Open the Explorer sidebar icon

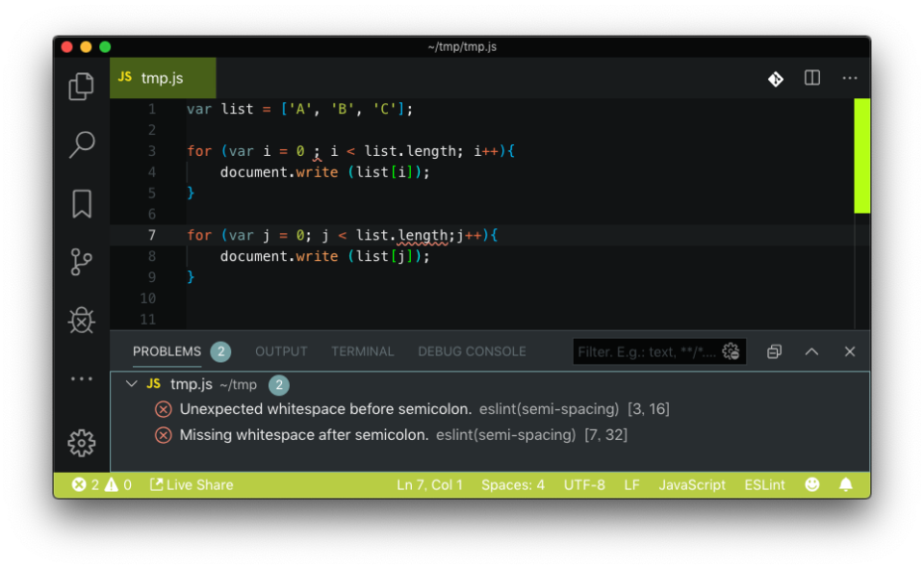81,86
